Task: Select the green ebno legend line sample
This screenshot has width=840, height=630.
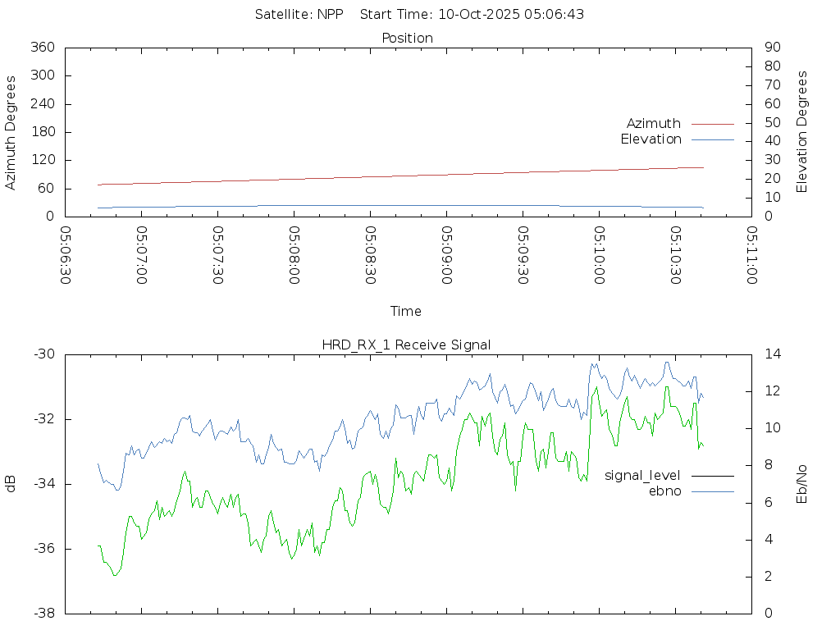Action: (x=712, y=491)
